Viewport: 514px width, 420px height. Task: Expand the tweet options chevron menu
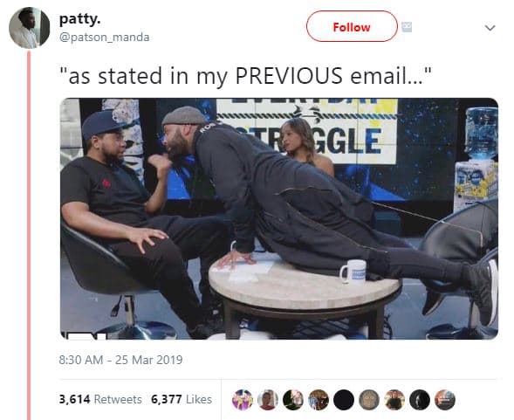click(x=490, y=28)
